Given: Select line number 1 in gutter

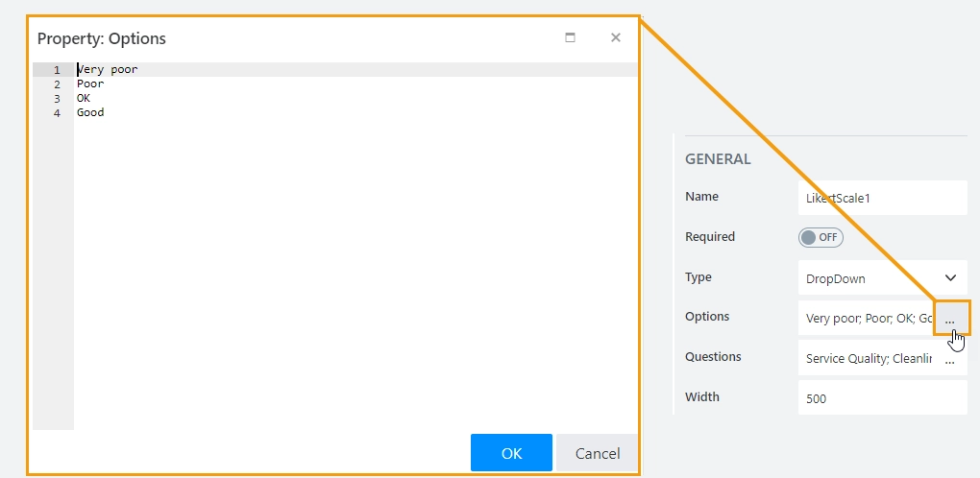Looking at the screenshot, I should [x=57, y=70].
